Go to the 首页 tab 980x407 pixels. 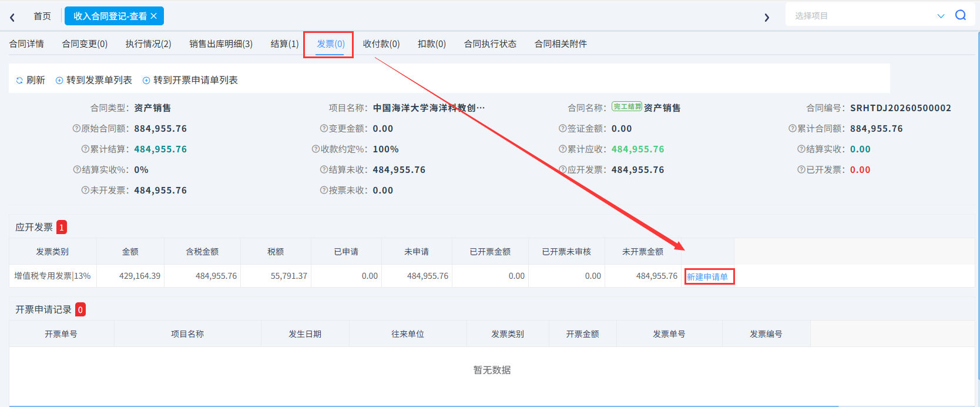42,16
